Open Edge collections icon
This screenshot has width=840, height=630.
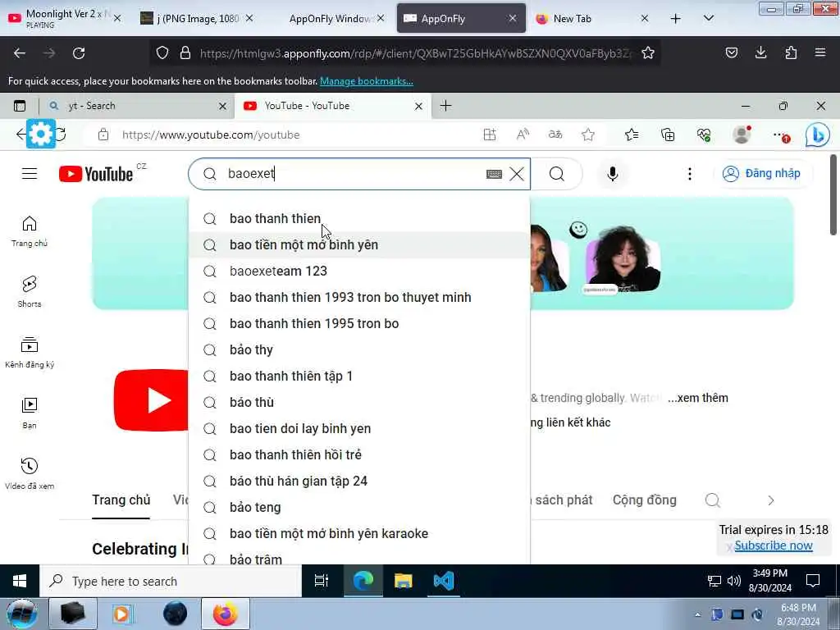click(x=668, y=135)
